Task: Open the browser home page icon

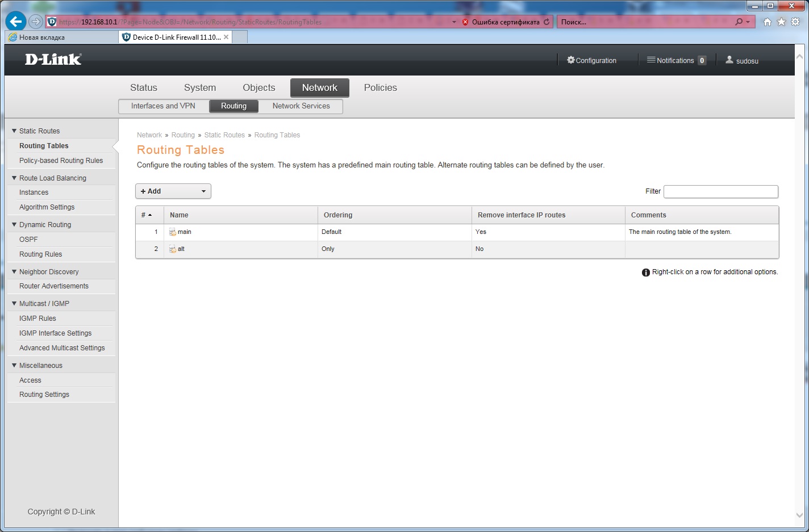Action: point(768,22)
